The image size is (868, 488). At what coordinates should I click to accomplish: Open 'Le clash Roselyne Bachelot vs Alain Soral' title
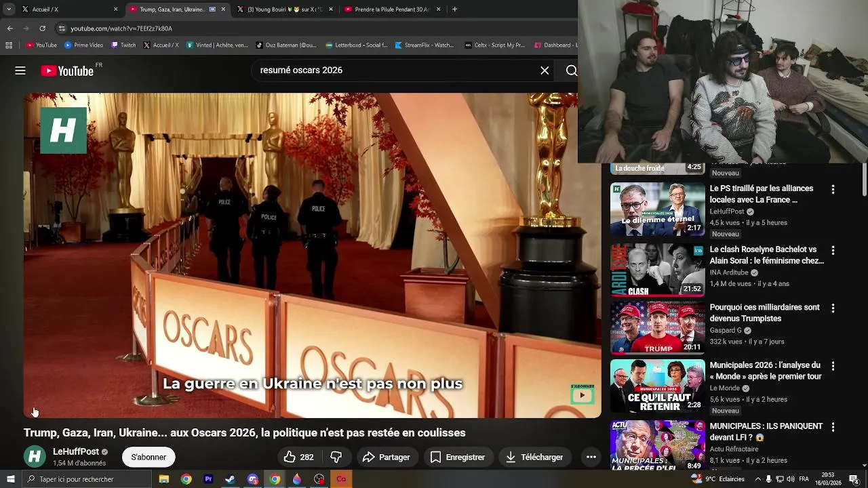click(x=766, y=255)
